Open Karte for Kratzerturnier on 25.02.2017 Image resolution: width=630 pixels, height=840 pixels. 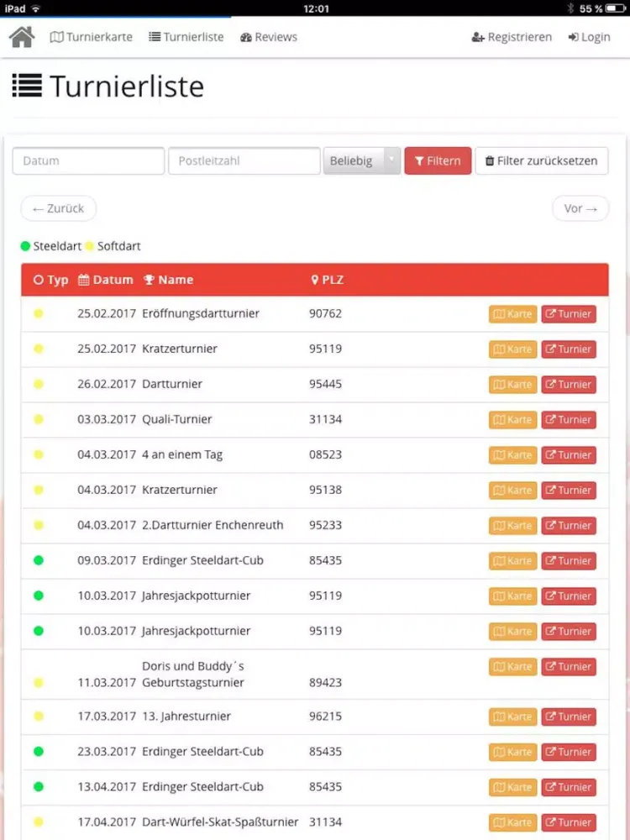[512, 349]
